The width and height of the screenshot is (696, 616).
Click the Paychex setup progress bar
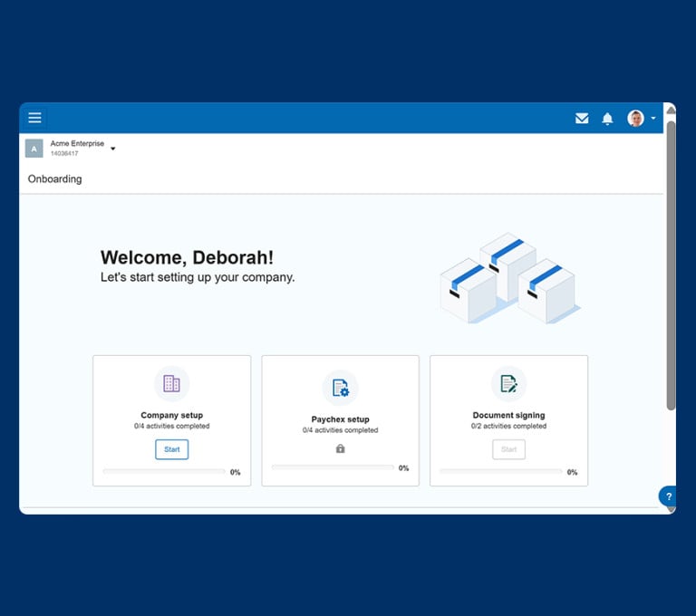tap(333, 467)
